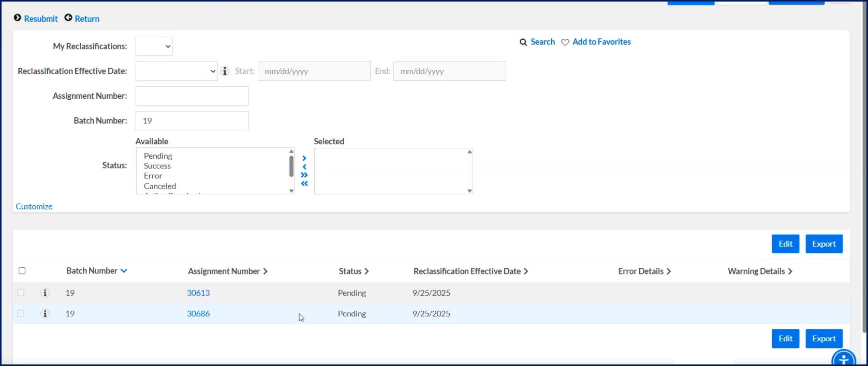Click the heart icon for favorites
The height and width of the screenshot is (366, 868).
565,42
